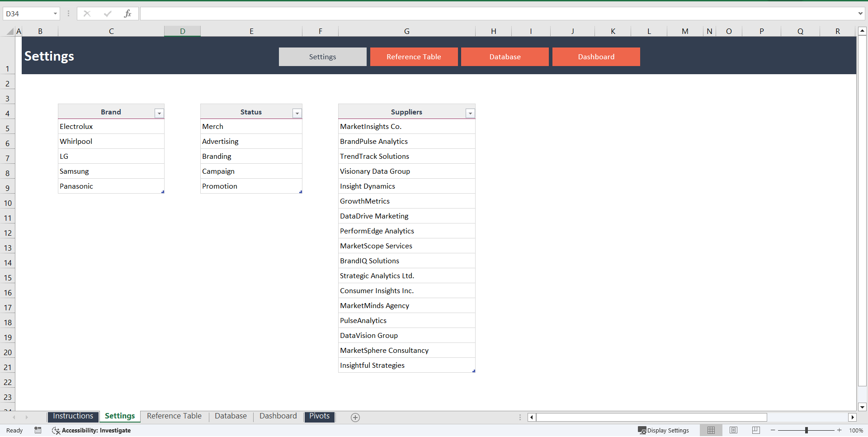Switch to Page Layout view
The height and width of the screenshot is (437, 868).
pyautogui.click(x=733, y=430)
